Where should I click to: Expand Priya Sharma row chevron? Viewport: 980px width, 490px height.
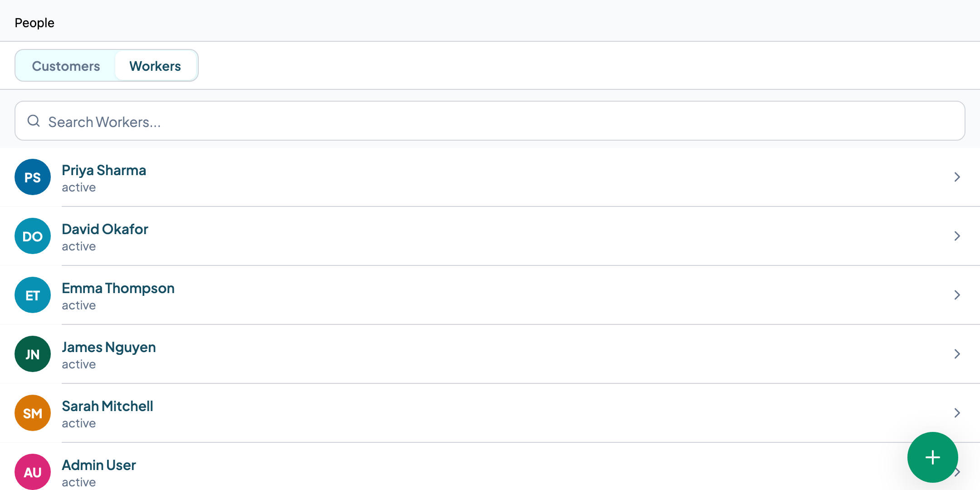pos(957,177)
